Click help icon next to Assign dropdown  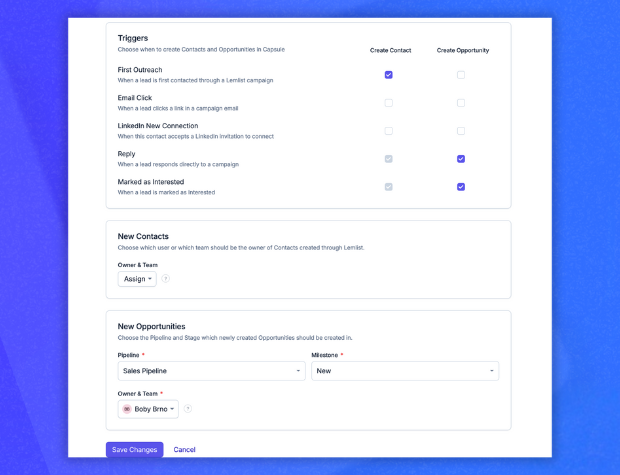(x=166, y=278)
